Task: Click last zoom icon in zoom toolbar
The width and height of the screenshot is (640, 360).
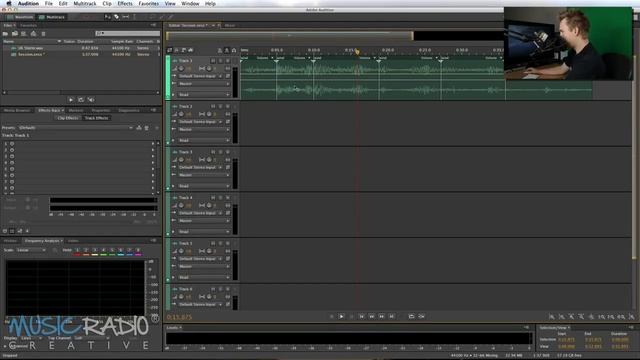Action: point(631,317)
